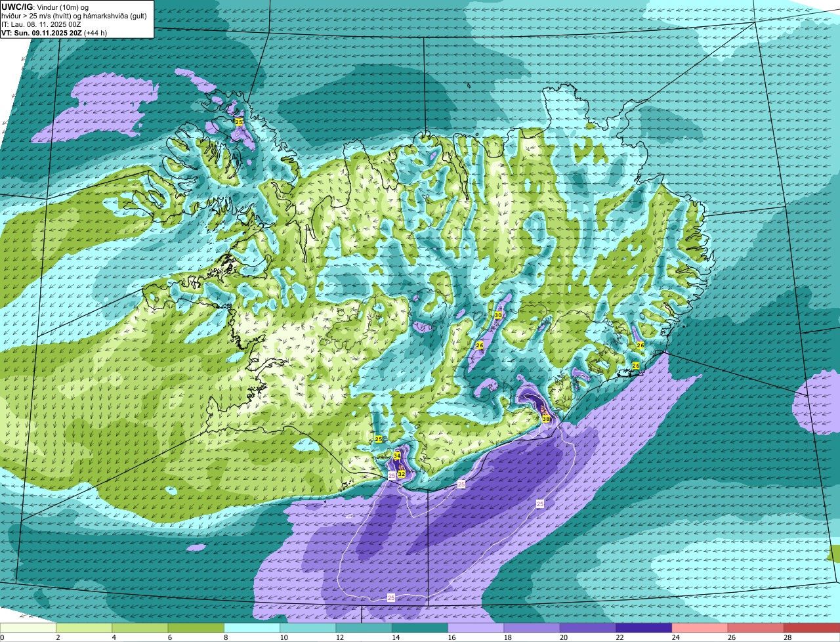Click the yellow '25' gust marker directly above the '34'
The width and height of the screenshot is (840, 642).
click(379, 439)
